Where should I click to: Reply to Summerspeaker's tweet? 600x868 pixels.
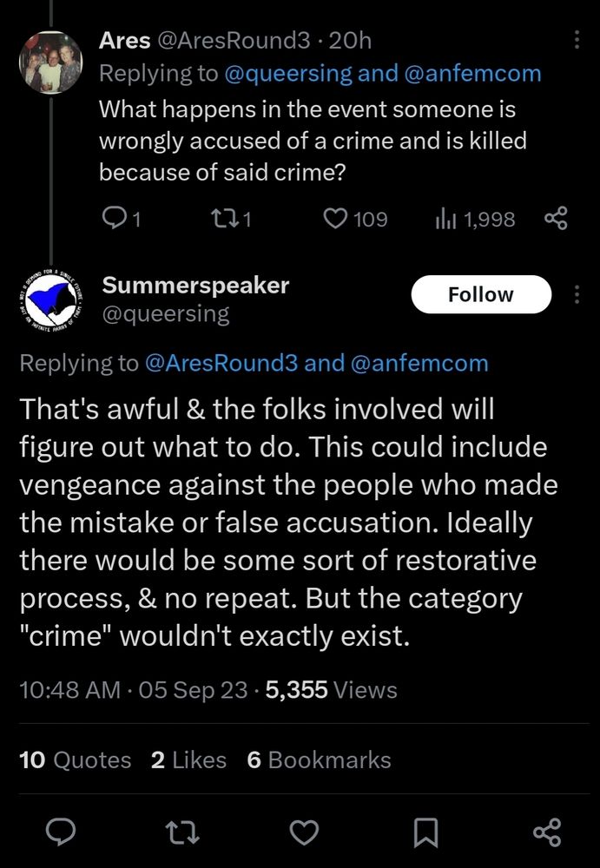[61, 833]
